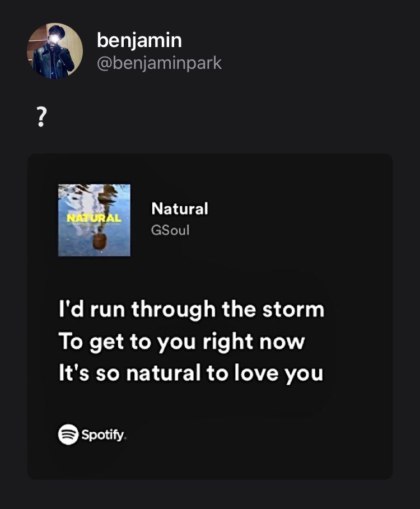Screen dimensions: 420x509
Task: Click lyric "It's so natural to love you"
Action: (191, 373)
